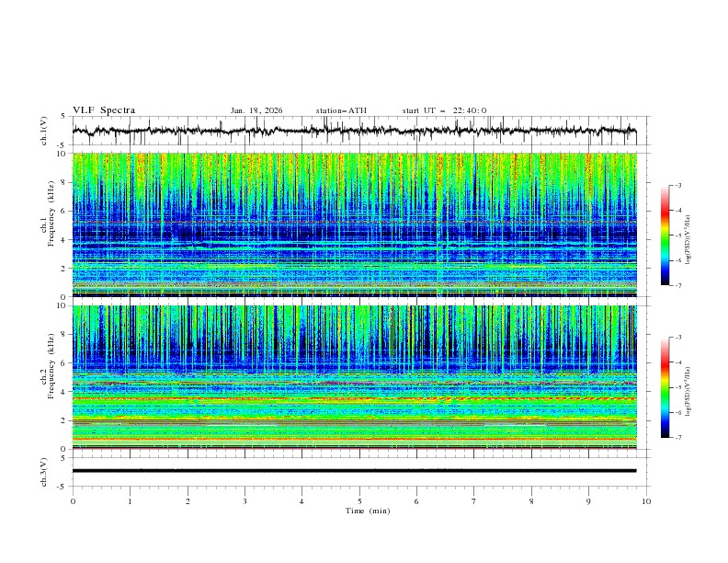Click the "-7" label on ch.2 color bar
The height and width of the screenshot is (563, 728).
677,438
